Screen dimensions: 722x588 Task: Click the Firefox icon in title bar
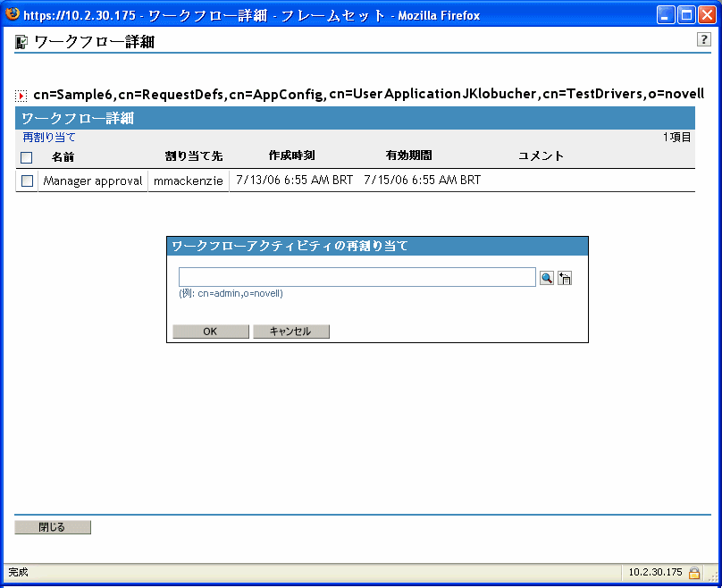[x=13, y=14]
